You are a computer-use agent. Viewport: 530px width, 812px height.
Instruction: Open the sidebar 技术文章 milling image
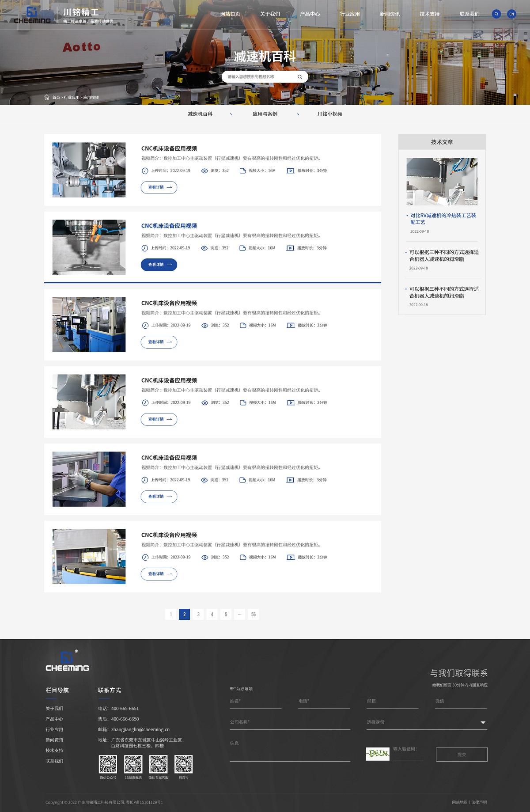point(442,181)
